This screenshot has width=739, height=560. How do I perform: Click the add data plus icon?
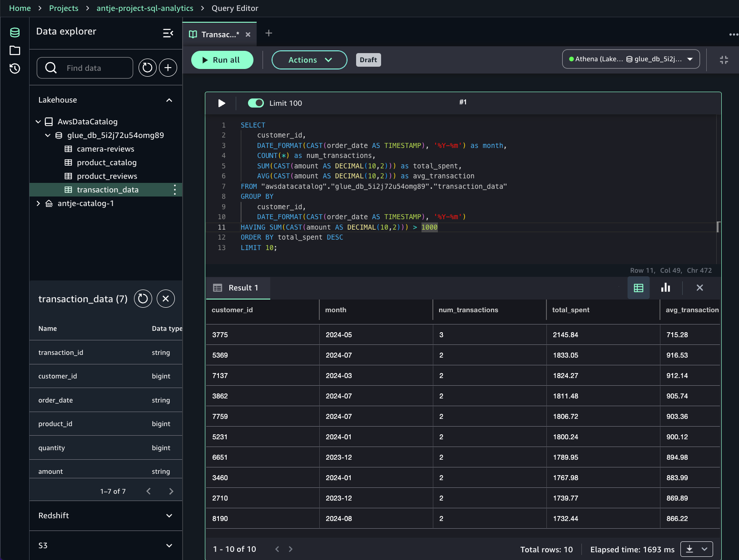(x=168, y=68)
